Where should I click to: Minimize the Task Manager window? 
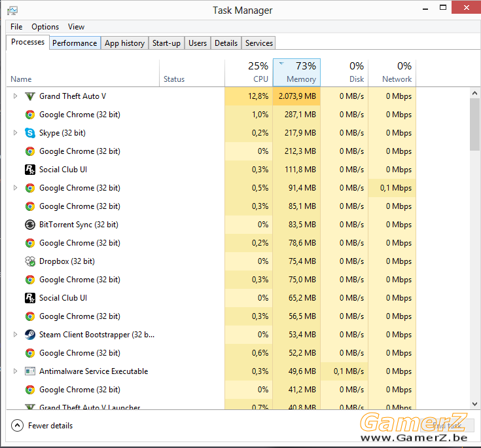[x=425, y=9]
